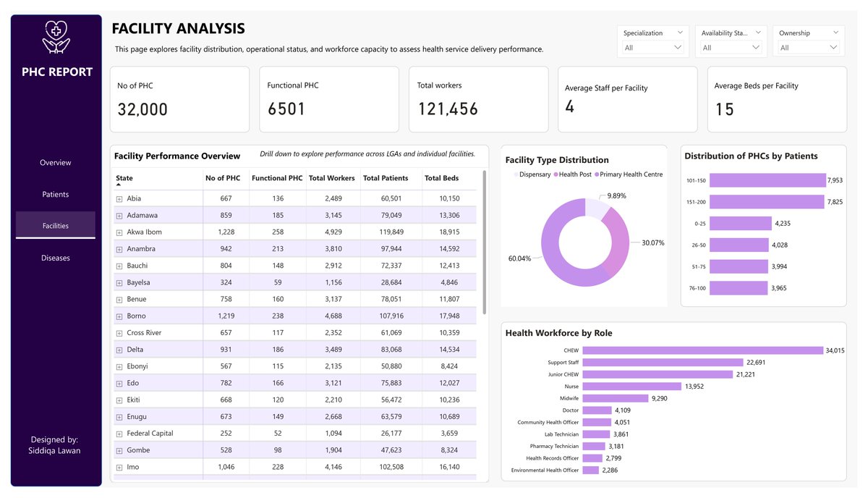Click the table's vertical scrollbar

(485, 242)
